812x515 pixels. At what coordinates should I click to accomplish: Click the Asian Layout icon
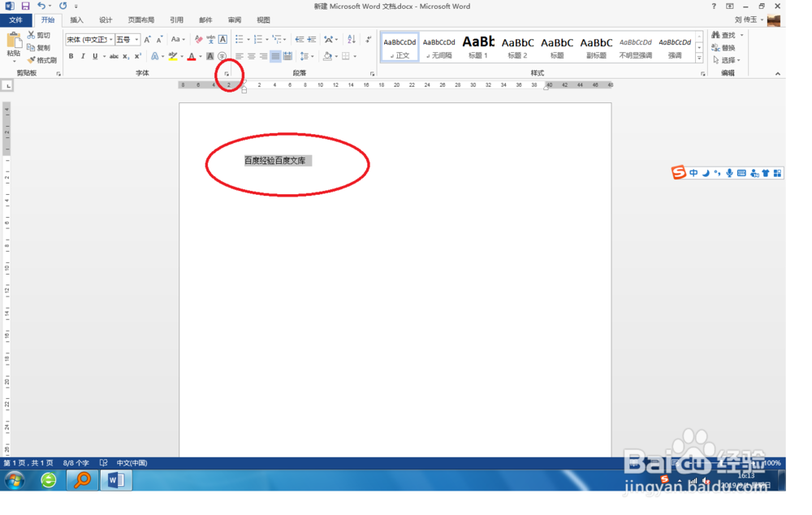tap(328, 39)
